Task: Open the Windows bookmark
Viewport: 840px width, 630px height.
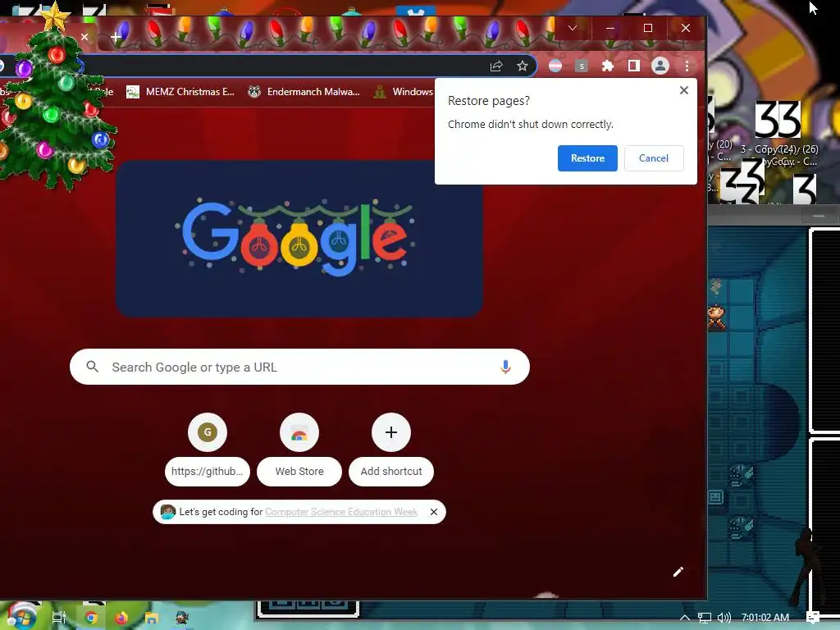Action: click(x=404, y=92)
